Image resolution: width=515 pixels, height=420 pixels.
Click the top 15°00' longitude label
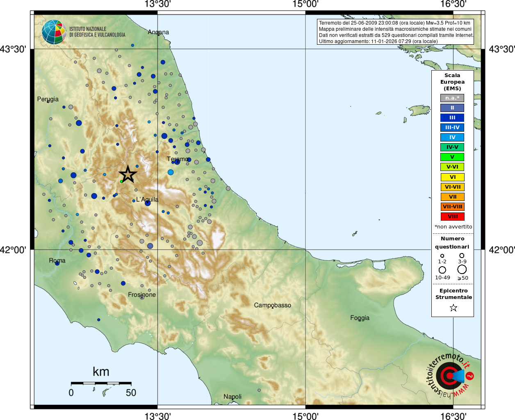[x=305, y=4]
